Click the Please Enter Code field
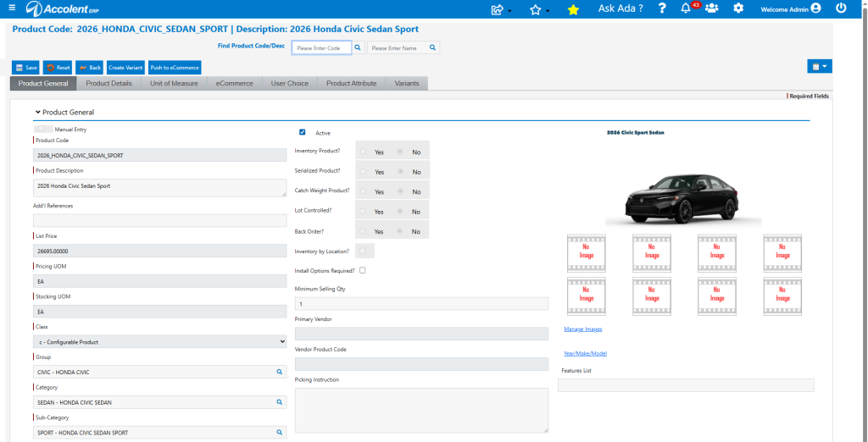Screen dimensions: 868x442 [x=321, y=48]
